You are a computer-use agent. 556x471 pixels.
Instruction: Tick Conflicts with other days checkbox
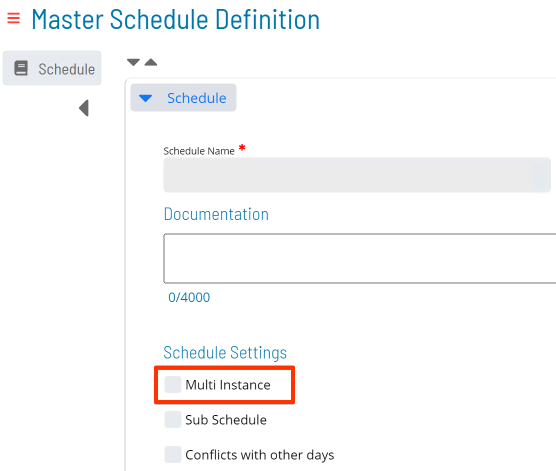click(173, 455)
